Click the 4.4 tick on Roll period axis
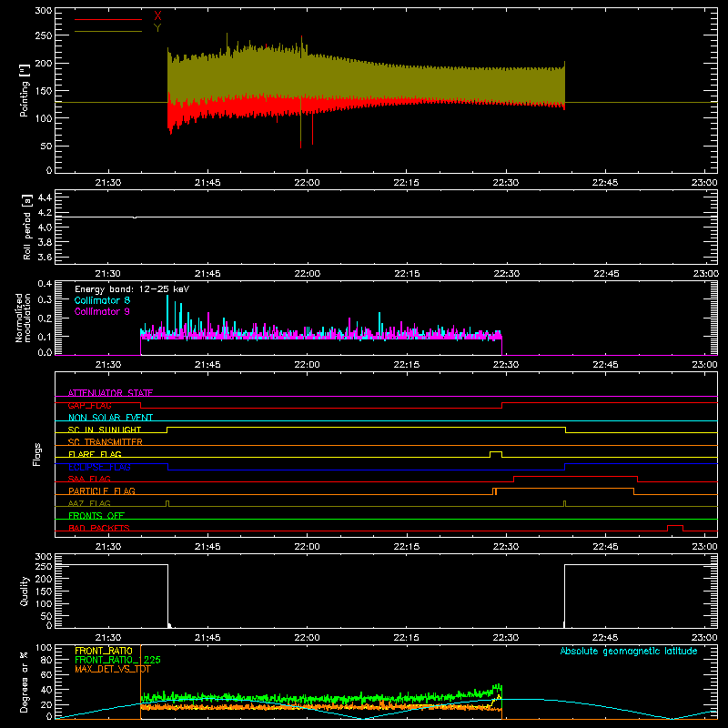This screenshot has width=728, height=728. point(45,197)
